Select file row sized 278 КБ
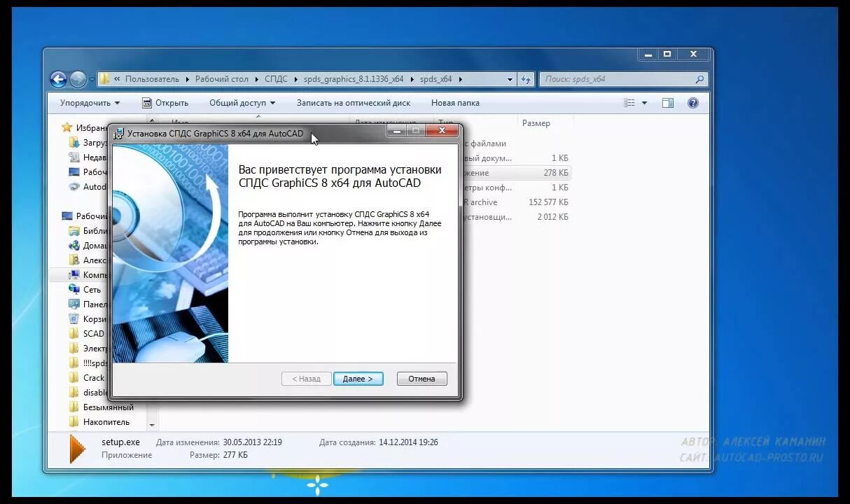850x504 pixels. pyautogui.click(x=516, y=173)
